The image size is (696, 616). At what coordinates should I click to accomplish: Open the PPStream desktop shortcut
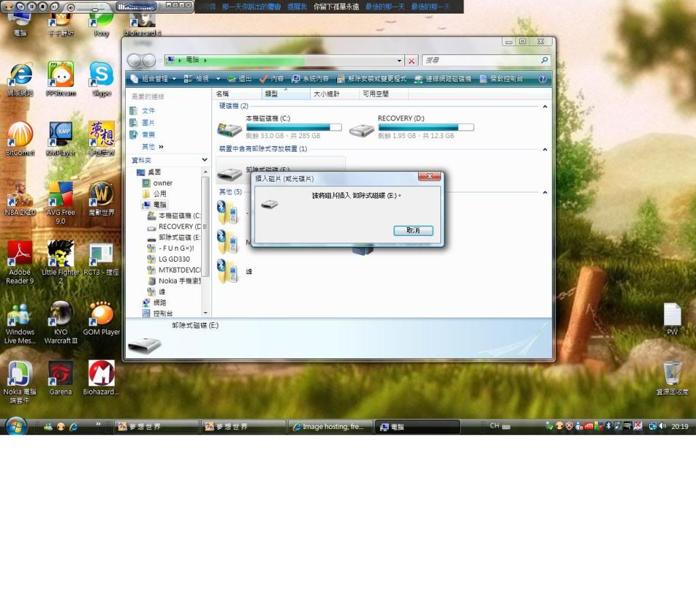pos(60,75)
